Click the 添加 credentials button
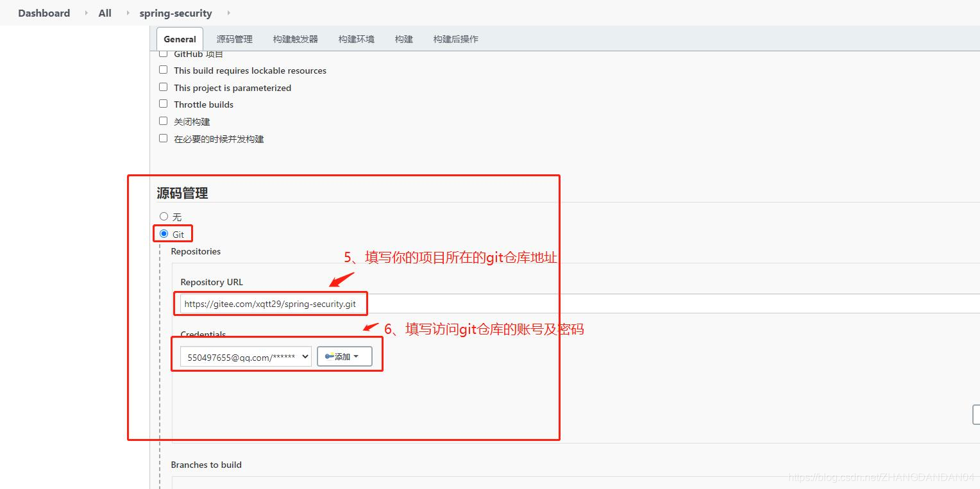 [x=344, y=356]
